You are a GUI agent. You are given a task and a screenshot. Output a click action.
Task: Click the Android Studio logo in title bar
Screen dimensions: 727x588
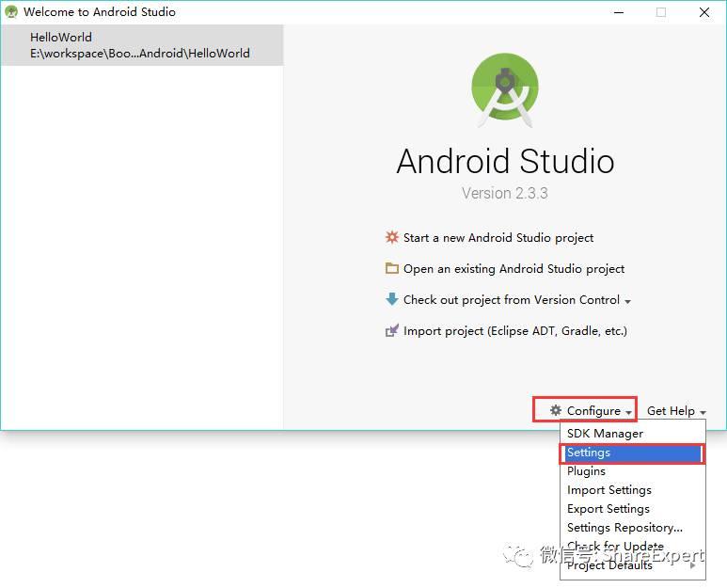coord(11,12)
